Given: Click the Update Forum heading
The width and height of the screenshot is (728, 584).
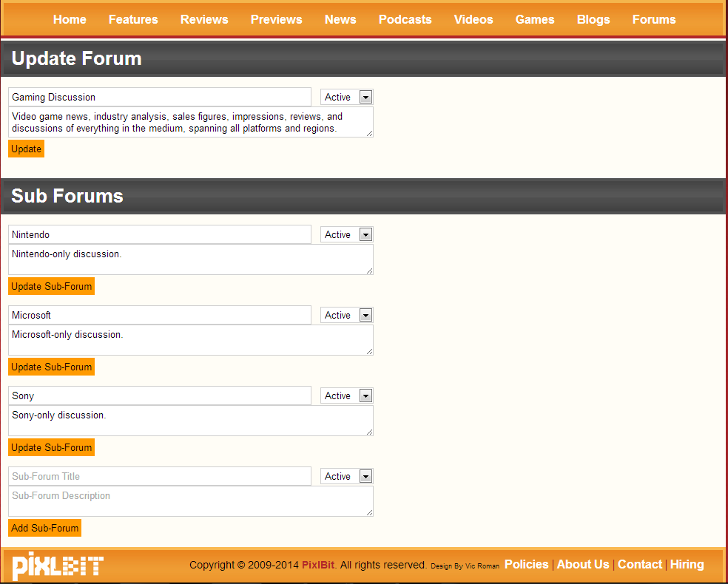Looking at the screenshot, I should pos(77,58).
